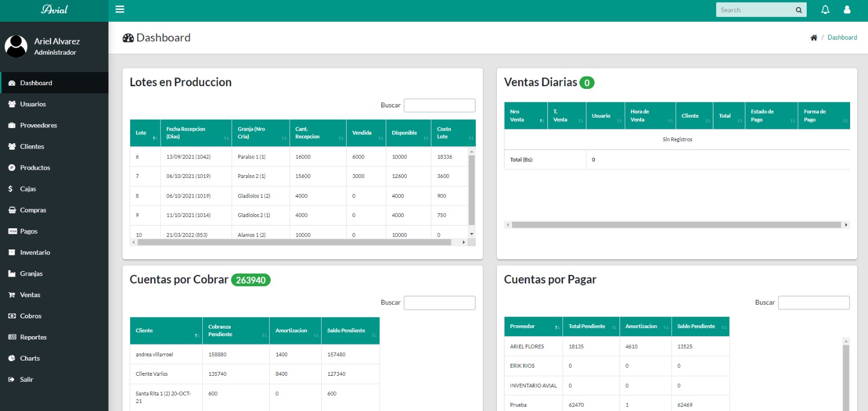Click the Charts pie icon in sidebar
This screenshot has height=411, width=868.
[x=11, y=358]
